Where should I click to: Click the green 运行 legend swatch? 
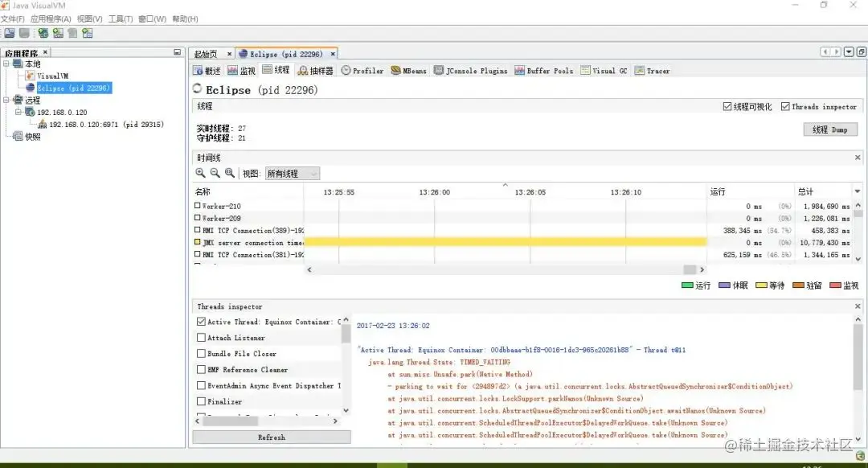click(x=687, y=285)
